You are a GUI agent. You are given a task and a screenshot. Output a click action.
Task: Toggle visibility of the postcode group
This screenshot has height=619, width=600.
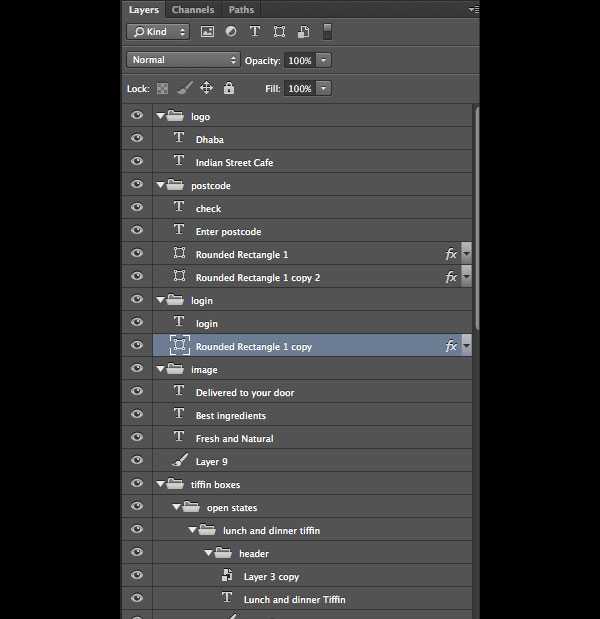[x=137, y=185]
